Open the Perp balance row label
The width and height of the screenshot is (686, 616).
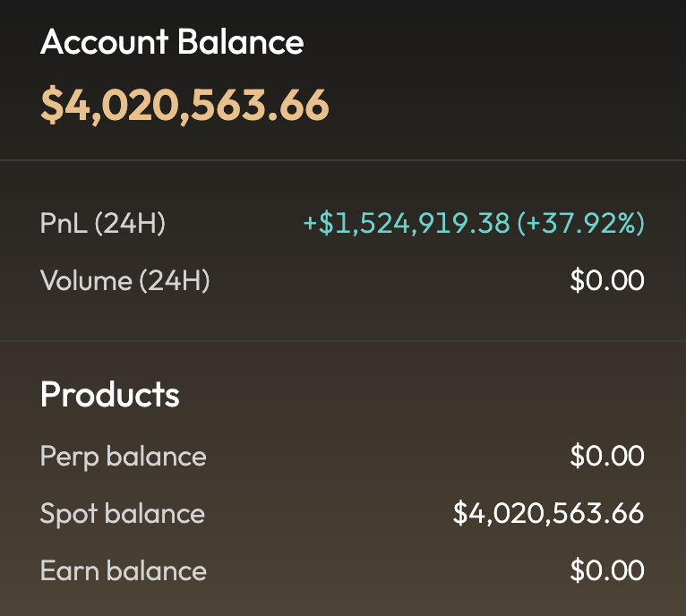click(123, 457)
